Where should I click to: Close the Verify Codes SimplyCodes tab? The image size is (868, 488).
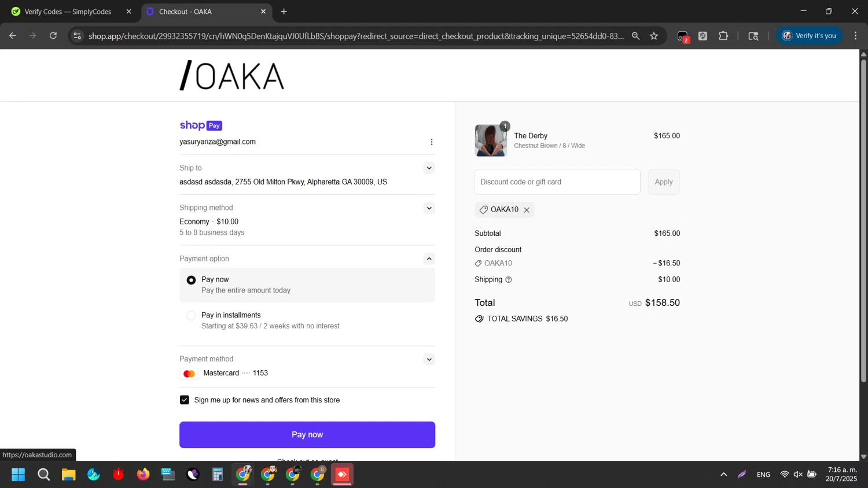(x=128, y=12)
